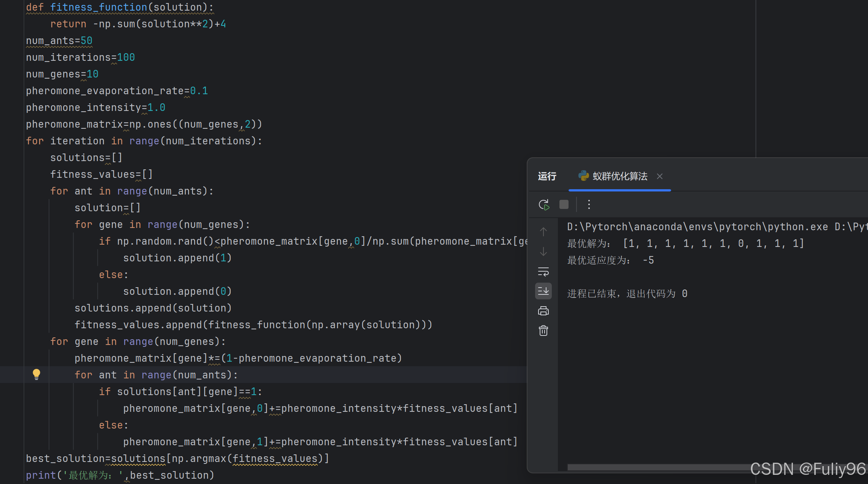This screenshot has height=484, width=868.
Task: Click the print('最优解为: ',best_solution) line
Action: point(120,475)
